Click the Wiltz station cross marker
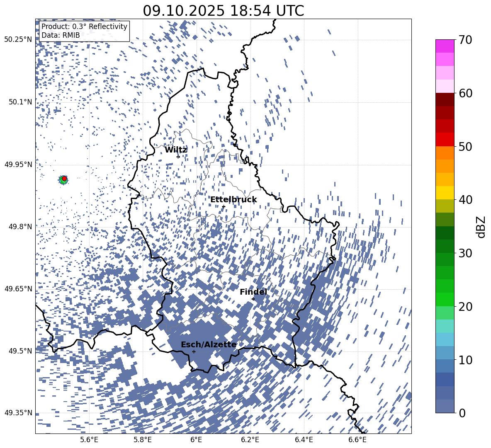This screenshot has width=491, height=448. coord(178,157)
